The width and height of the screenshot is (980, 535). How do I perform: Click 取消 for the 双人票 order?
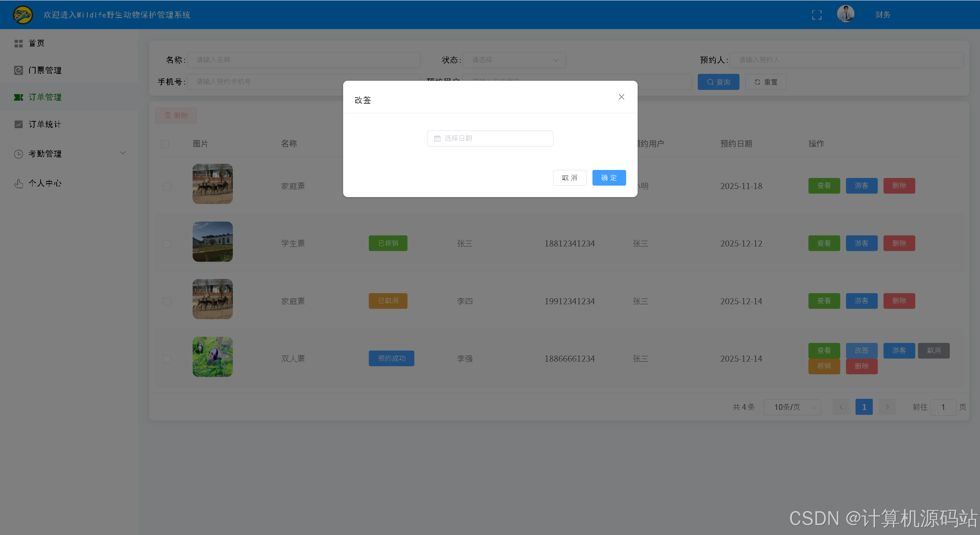point(934,351)
